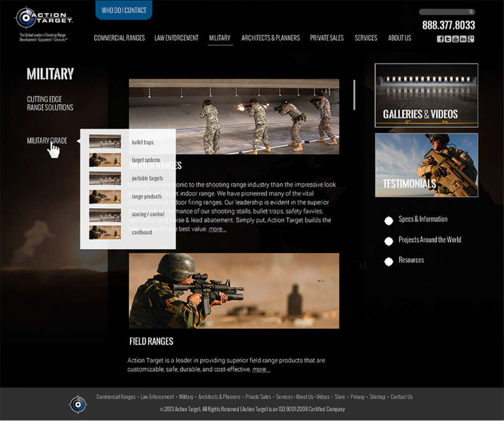Open Military in the footer
The height and width of the screenshot is (421, 504).
tap(186, 397)
